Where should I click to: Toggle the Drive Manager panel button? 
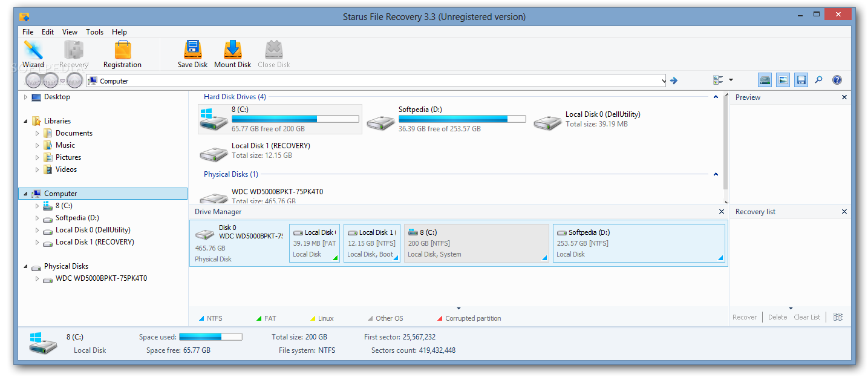765,80
